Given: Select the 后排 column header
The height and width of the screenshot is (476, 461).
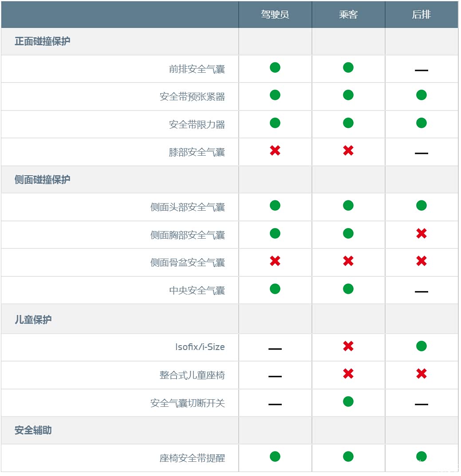Looking at the screenshot, I should tap(422, 15).
